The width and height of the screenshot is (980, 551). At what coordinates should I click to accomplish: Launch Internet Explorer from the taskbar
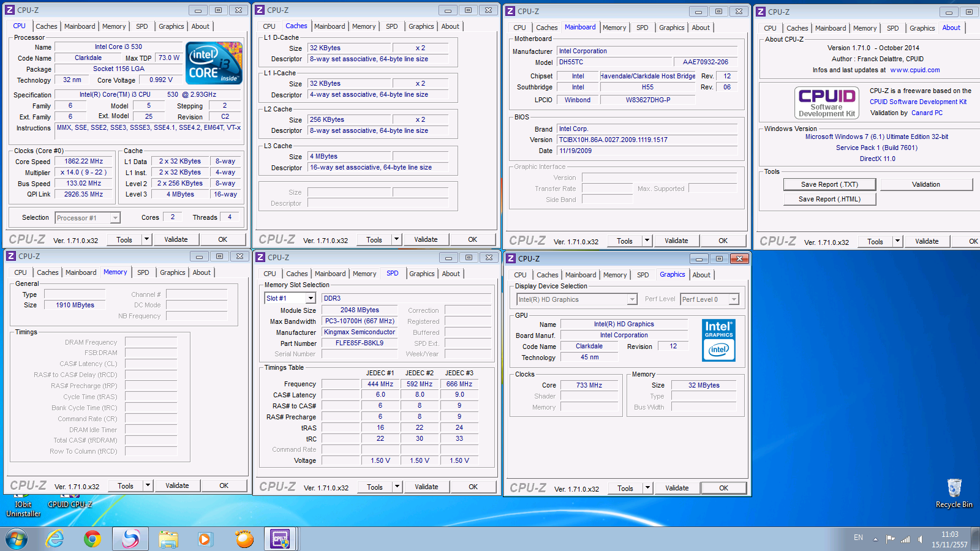55,539
